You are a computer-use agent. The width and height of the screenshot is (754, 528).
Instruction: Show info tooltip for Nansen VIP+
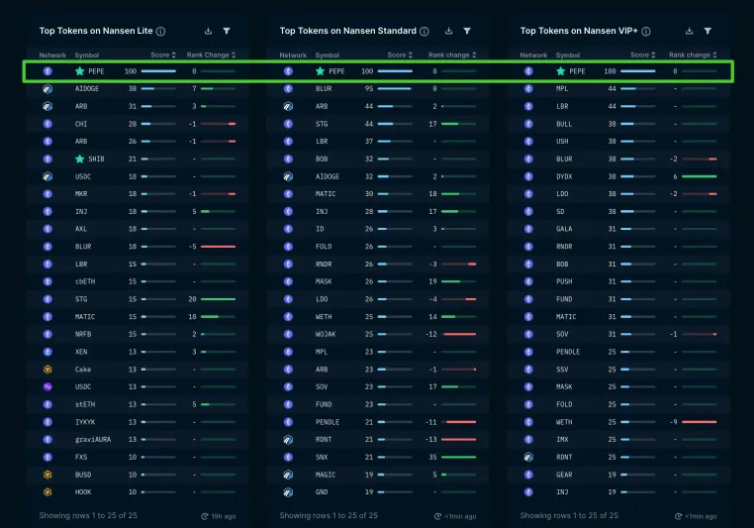tap(646, 31)
